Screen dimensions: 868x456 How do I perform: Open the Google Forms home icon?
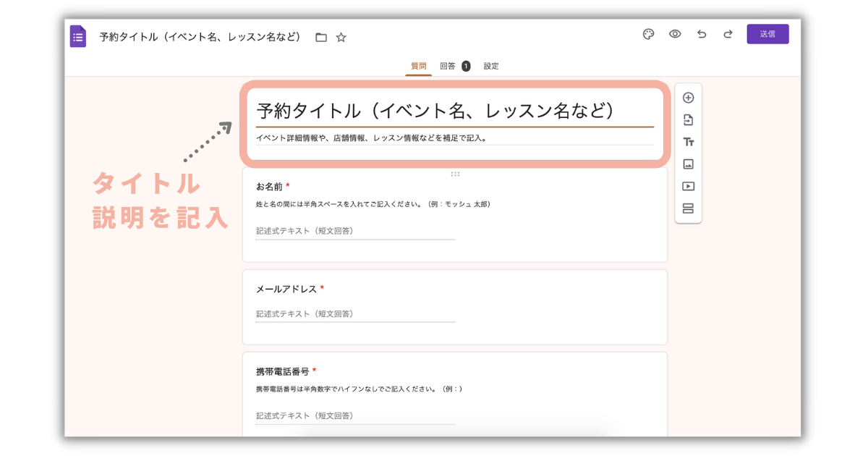point(77,36)
